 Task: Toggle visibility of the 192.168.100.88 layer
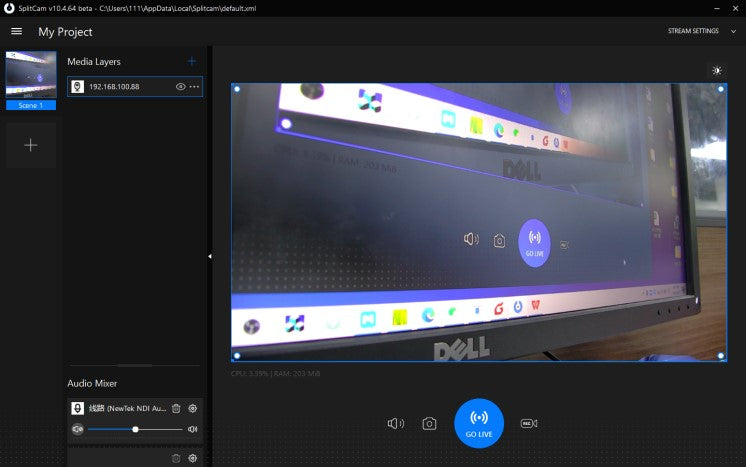(x=181, y=87)
